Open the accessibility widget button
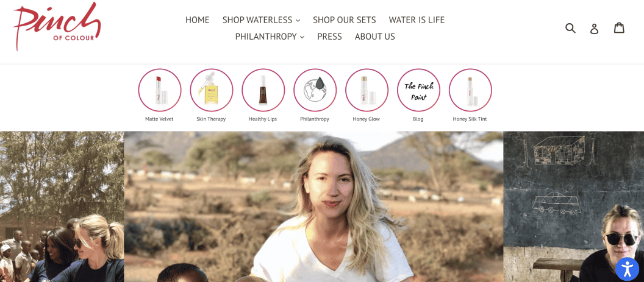644x282 pixels. click(627, 269)
